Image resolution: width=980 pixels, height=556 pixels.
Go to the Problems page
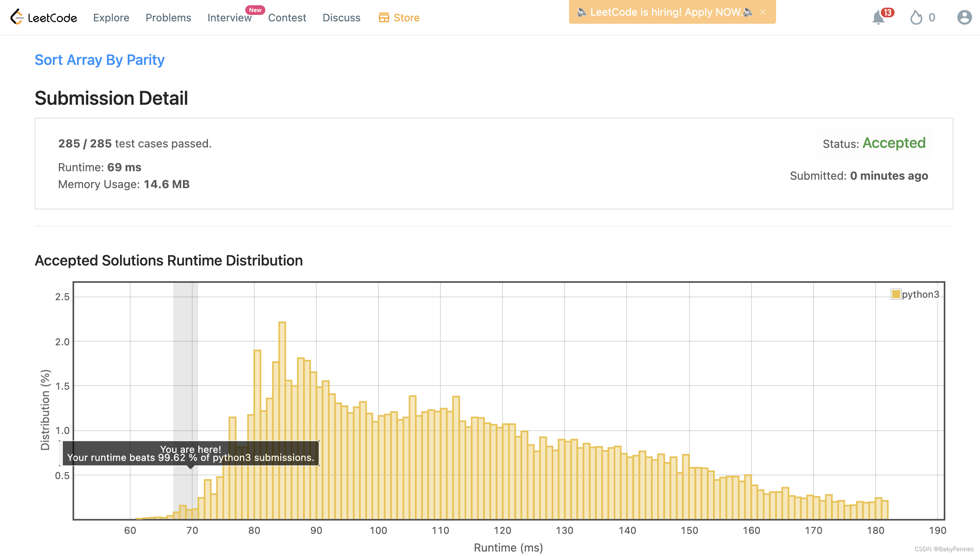coord(168,18)
